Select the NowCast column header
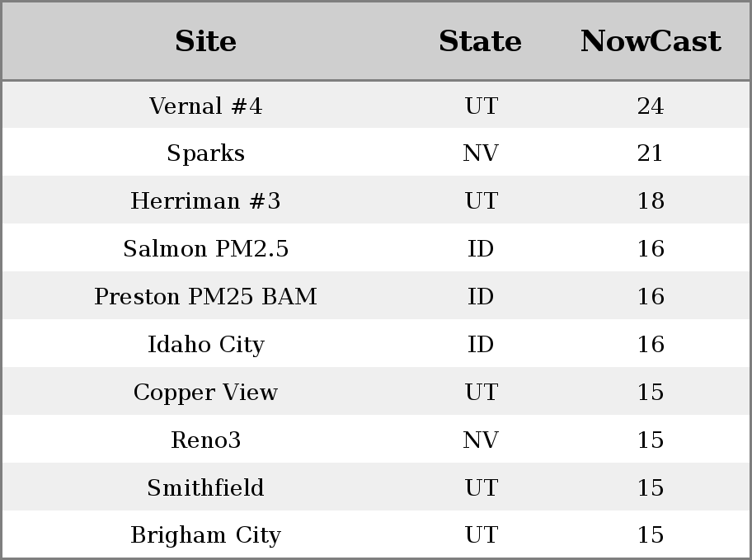The image size is (752, 560). [x=650, y=41]
